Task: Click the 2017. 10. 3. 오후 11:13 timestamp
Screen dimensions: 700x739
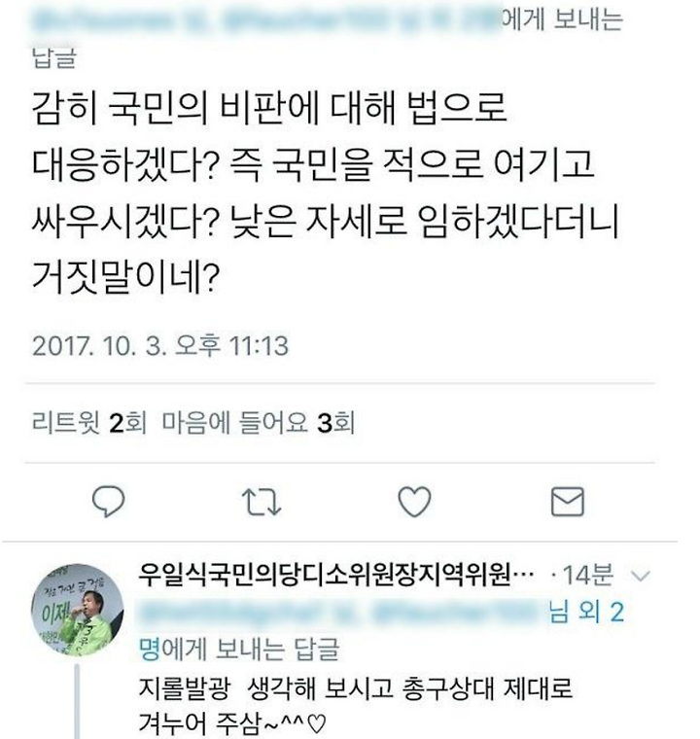Action: 159,345
